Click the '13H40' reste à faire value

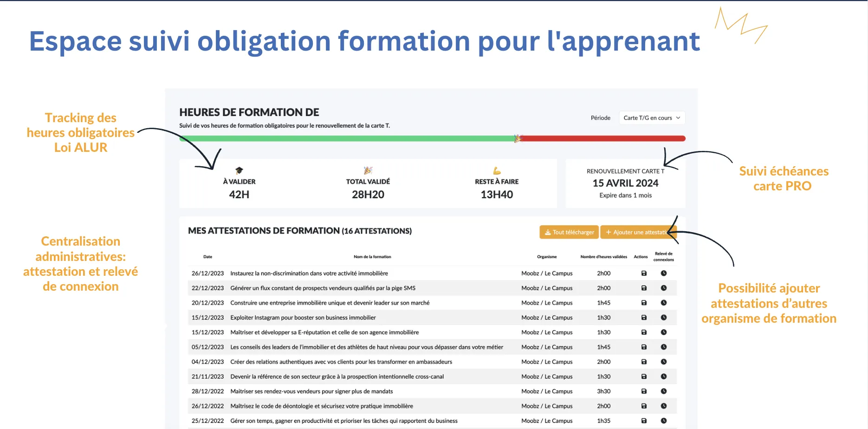pyautogui.click(x=497, y=195)
